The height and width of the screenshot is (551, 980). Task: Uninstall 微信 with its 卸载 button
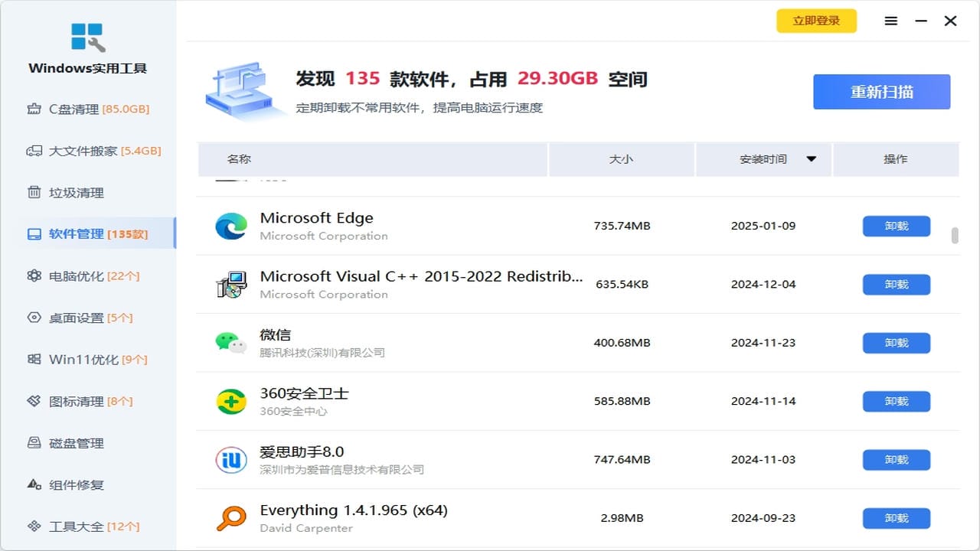pos(896,343)
